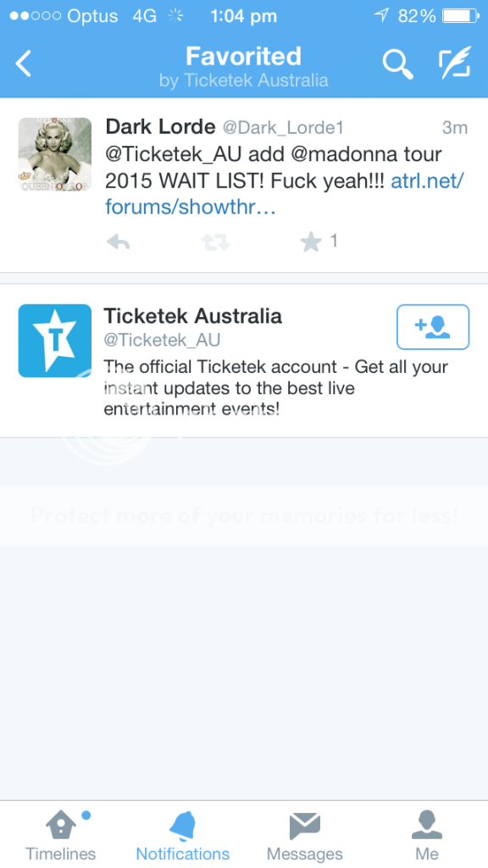
Task: Open the Ticketek star logo avatar
Action: pyautogui.click(x=55, y=341)
